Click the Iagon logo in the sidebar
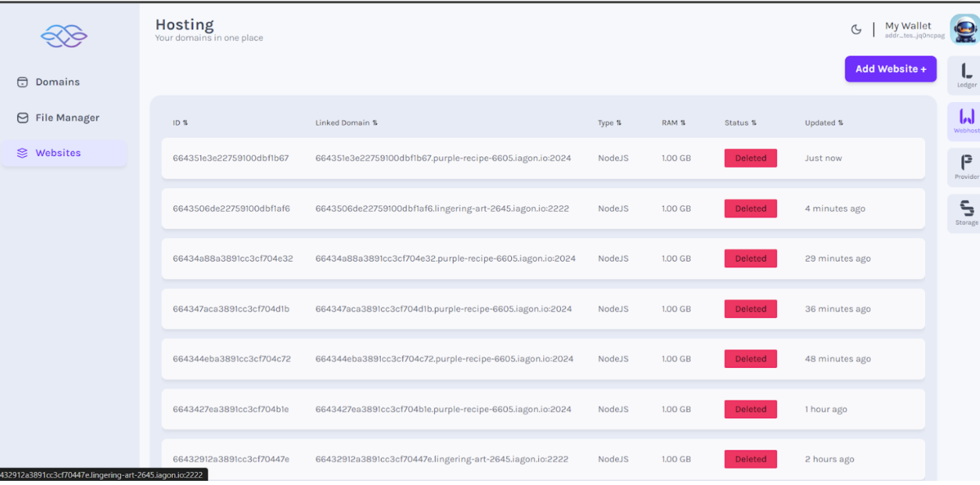 tap(64, 35)
